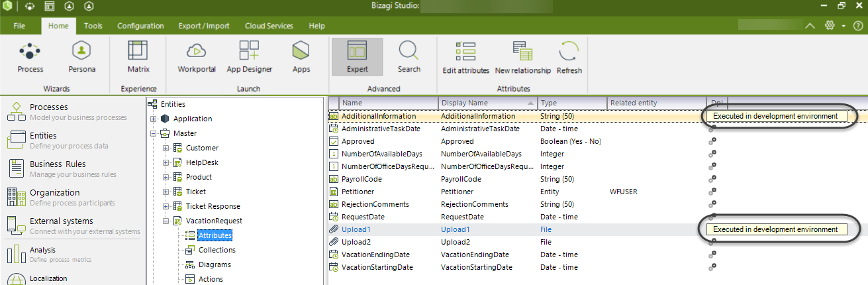Expand the Ticket entity node
Screen dimensions: 868x285
pyautogui.click(x=166, y=192)
